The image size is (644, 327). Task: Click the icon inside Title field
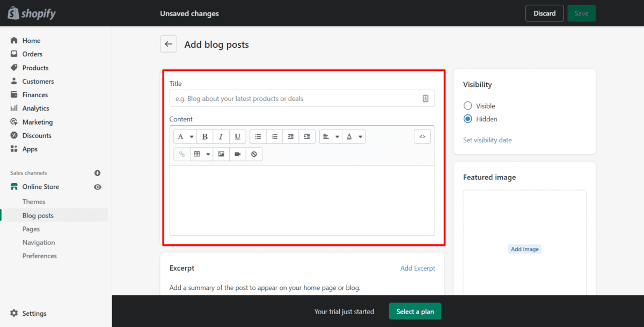click(425, 98)
